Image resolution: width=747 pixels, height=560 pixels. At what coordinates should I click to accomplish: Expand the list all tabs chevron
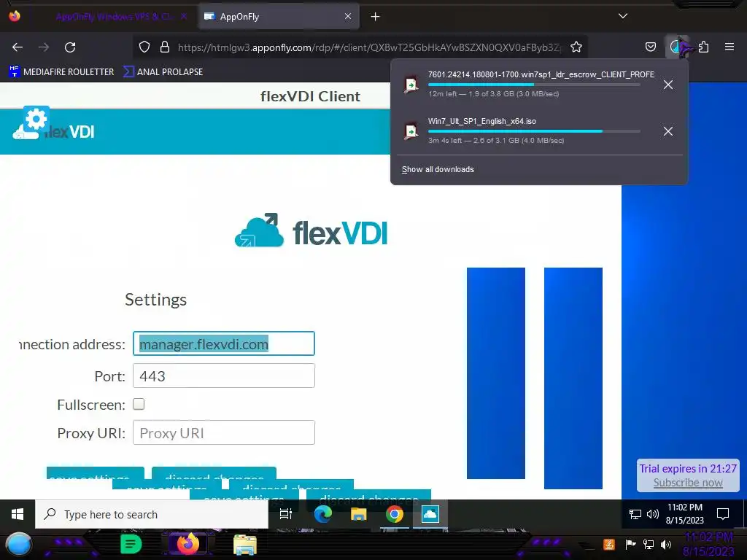pyautogui.click(x=623, y=16)
